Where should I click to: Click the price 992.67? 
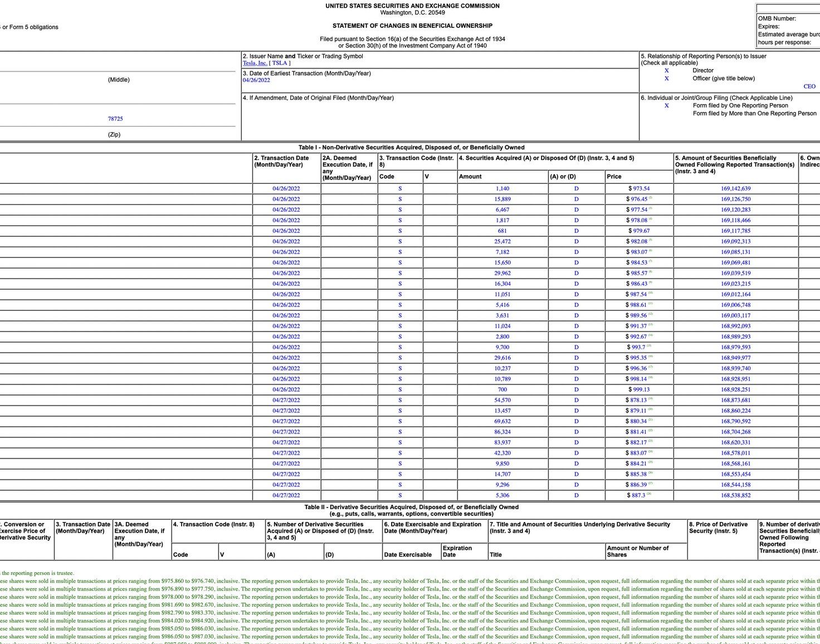pyautogui.click(x=639, y=337)
